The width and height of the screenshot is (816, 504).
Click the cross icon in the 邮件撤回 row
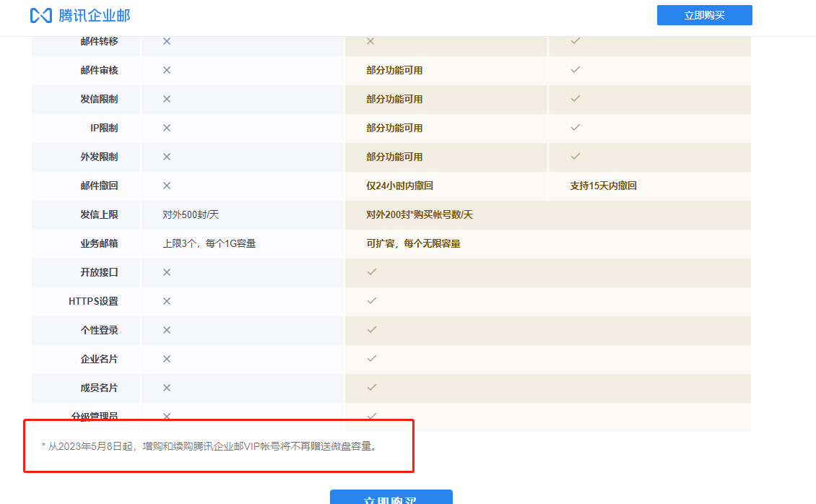167,186
